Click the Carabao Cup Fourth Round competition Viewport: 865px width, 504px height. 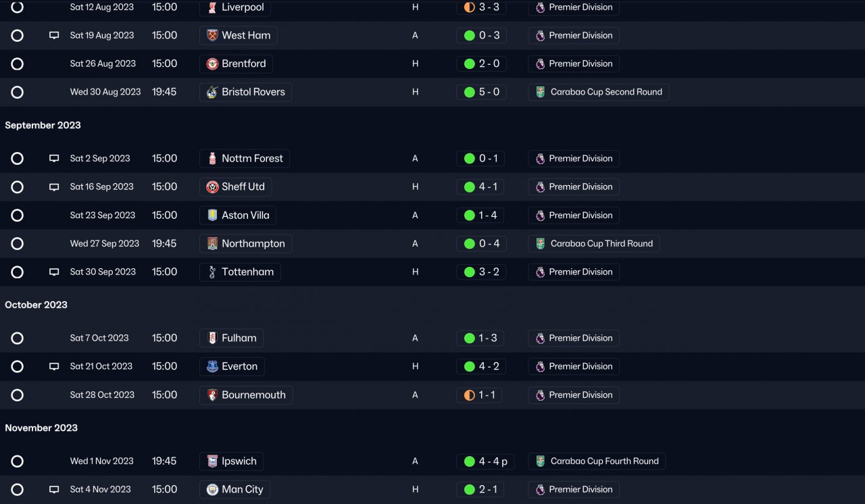(604, 461)
